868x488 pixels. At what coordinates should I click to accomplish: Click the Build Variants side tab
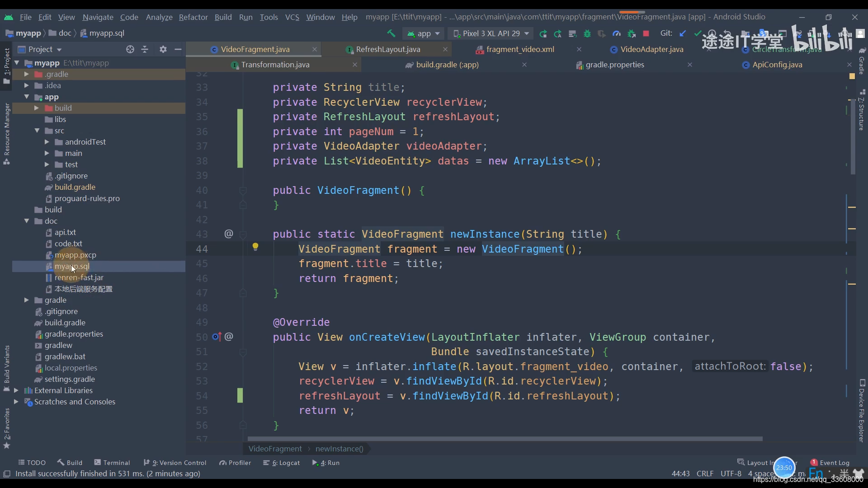(6, 367)
